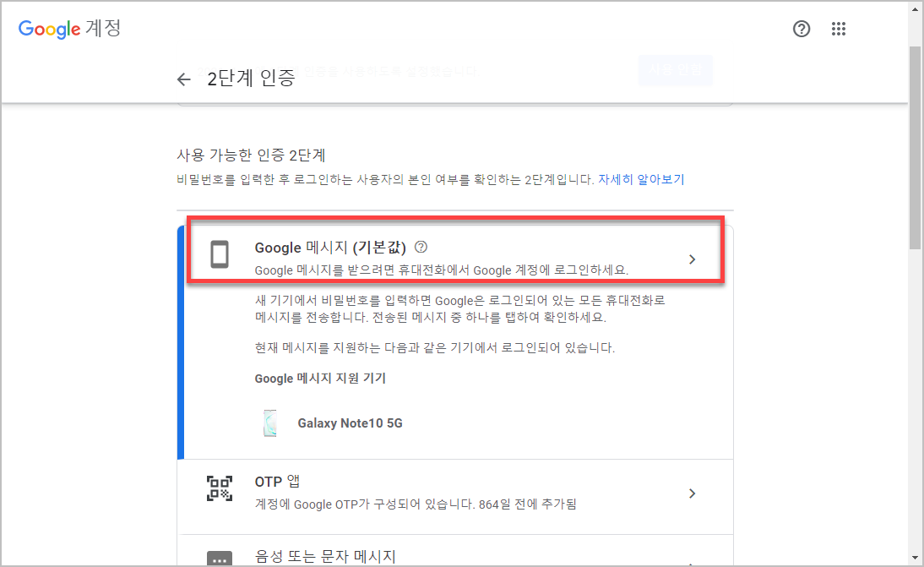Screen dimensions: 924x567
Task: Click the 사용 가능한 인증 2단계 heading
Action: [251, 155]
